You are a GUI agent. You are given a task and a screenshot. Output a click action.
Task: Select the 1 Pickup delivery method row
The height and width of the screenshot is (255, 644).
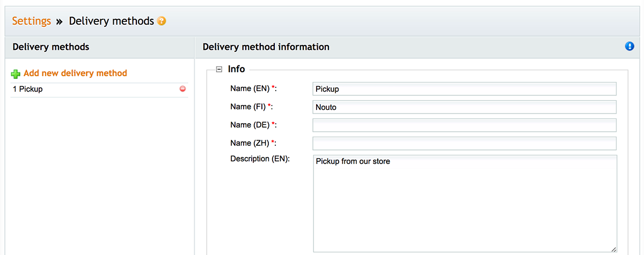pos(99,89)
